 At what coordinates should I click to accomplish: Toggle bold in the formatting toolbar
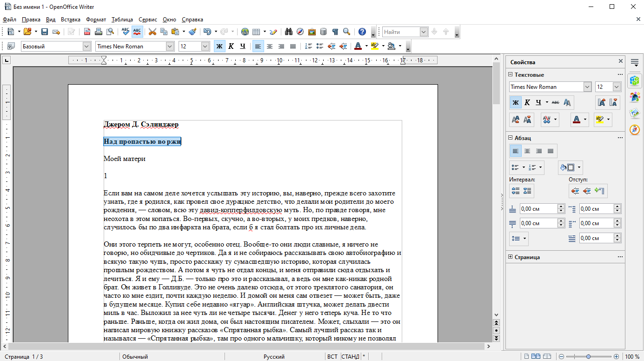pos(219,46)
